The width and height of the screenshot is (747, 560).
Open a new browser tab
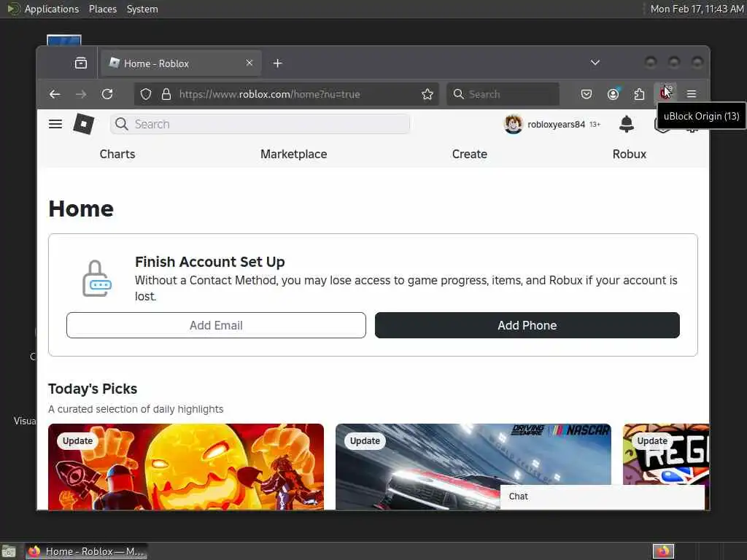pos(278,63)
